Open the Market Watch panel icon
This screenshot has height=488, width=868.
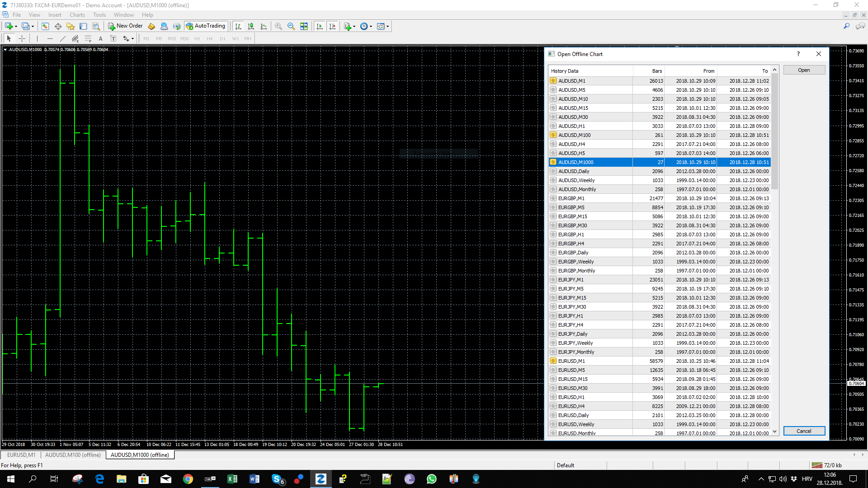coord(45,26)
